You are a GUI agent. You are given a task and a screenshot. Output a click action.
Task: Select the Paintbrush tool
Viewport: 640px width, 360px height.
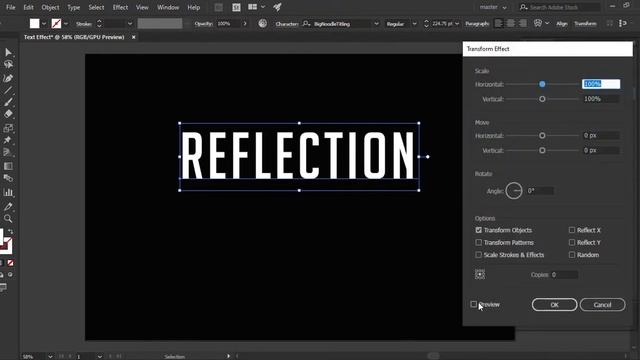coord(8,102)
